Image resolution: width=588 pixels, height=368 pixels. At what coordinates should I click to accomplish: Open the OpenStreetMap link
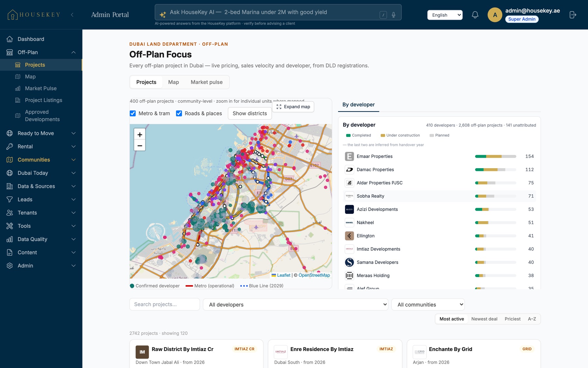314,275
